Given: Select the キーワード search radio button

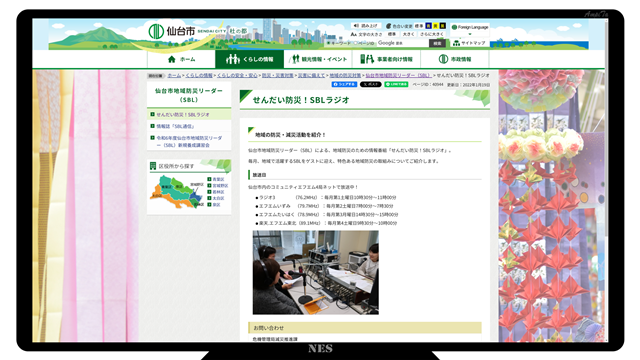Looking at the screenshot, I should point(329,43).
